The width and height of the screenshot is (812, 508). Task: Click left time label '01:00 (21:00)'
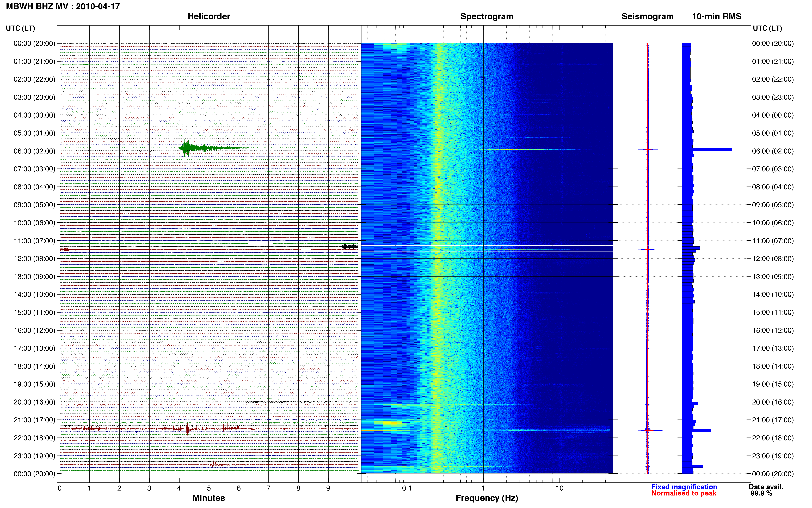click(34, 62)
